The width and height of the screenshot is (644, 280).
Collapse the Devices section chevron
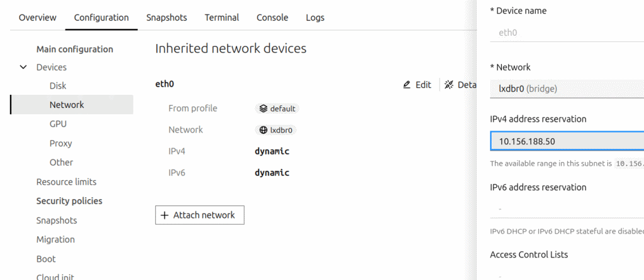point(24,67)
